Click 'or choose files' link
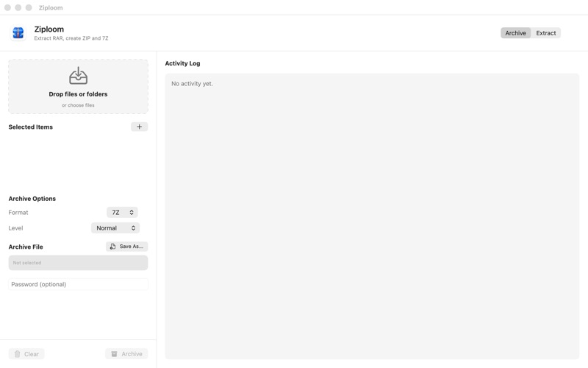The image size is (588, 368). (78, 105)
